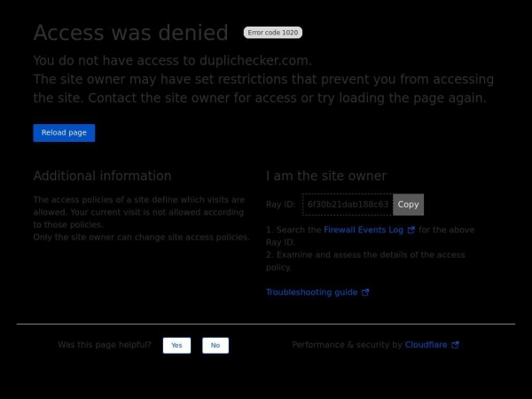Copy the Ray ID
Viewport: 532px width, 399px height.
click(408, 204)
